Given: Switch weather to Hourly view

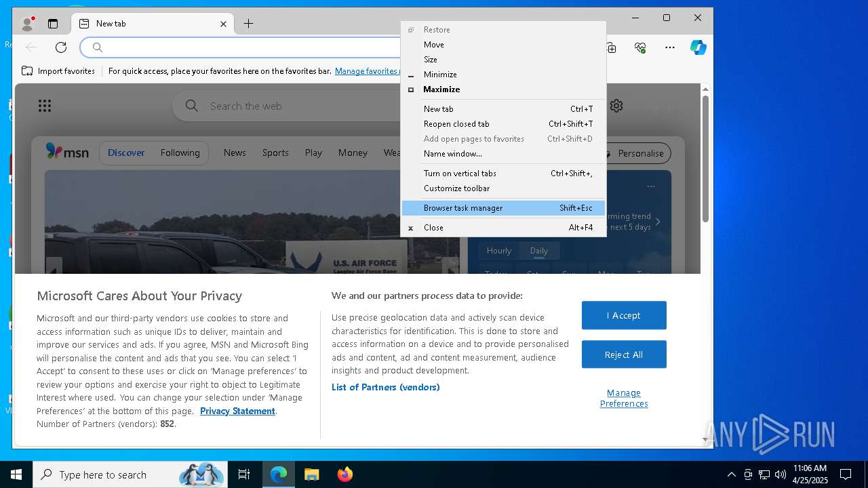Looking at the screenshot, I should pyautogui.click(x=499, y=251).
